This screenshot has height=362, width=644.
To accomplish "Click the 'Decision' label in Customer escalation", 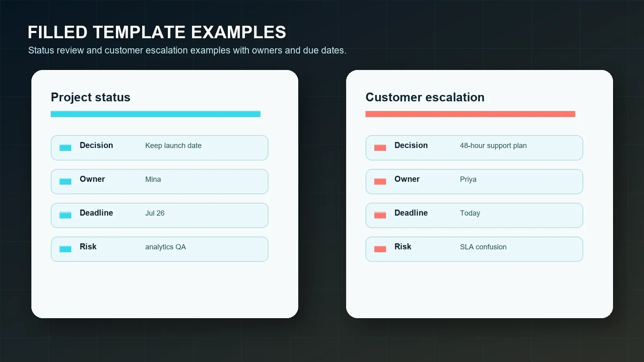I will click(411, 145).
